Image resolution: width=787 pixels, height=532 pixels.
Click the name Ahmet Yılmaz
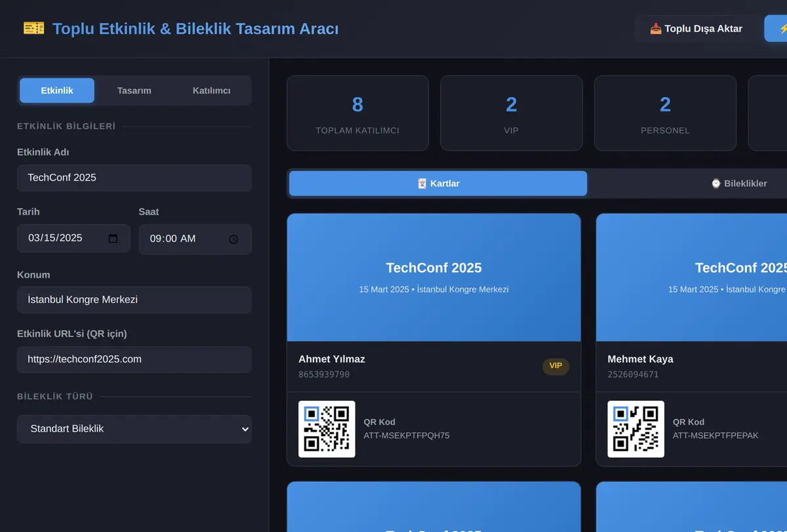tap(332, 359)
